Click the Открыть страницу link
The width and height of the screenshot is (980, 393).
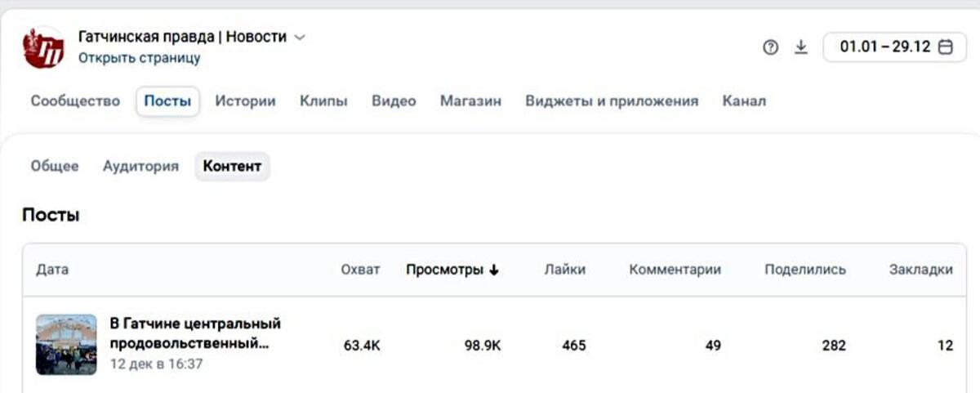pos(139,58)
